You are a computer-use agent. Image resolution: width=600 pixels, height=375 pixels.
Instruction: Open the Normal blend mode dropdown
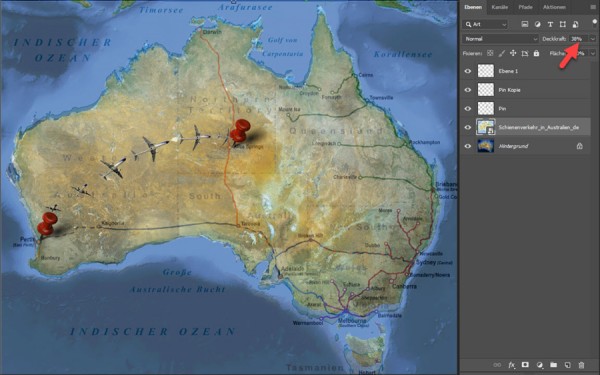click(501, 39)
